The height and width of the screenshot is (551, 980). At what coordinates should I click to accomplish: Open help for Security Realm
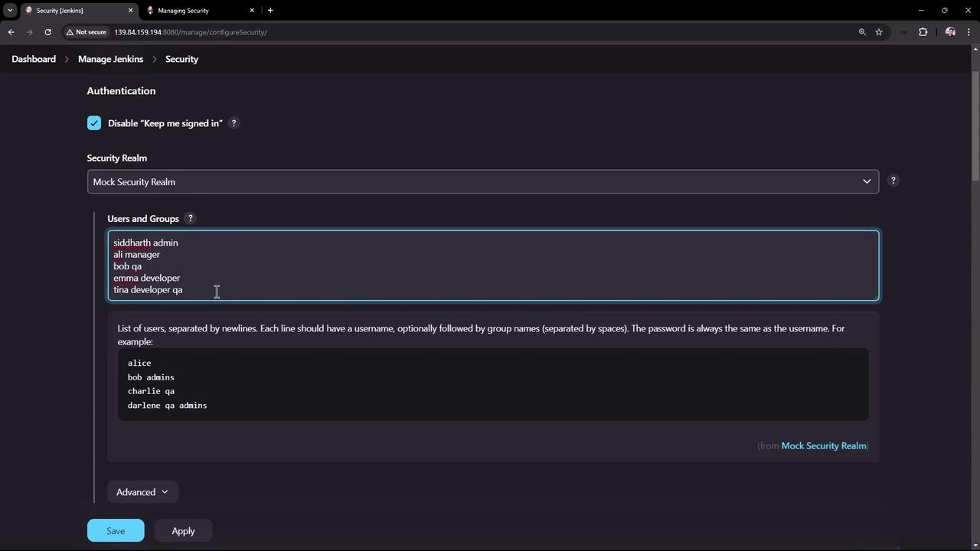[x=893, y=181]
